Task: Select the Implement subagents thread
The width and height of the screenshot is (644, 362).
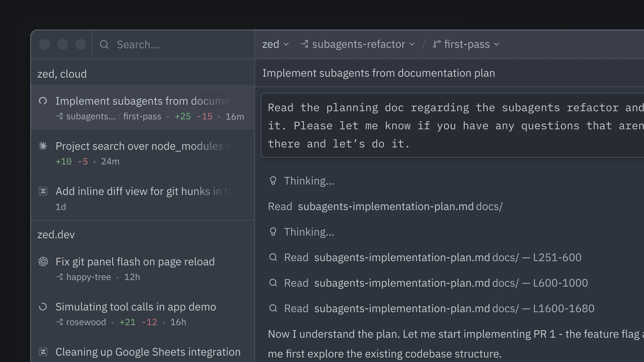Action: point(142,101)
